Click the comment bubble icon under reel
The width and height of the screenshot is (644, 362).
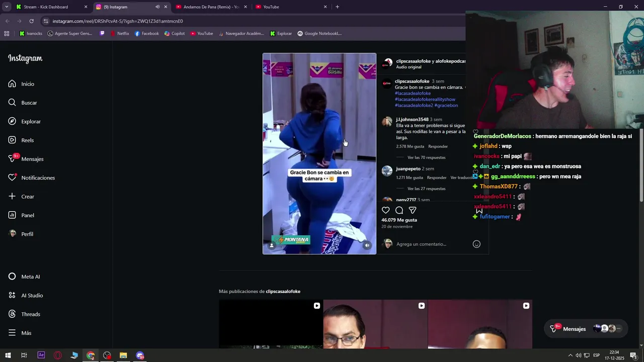point(399,210)
